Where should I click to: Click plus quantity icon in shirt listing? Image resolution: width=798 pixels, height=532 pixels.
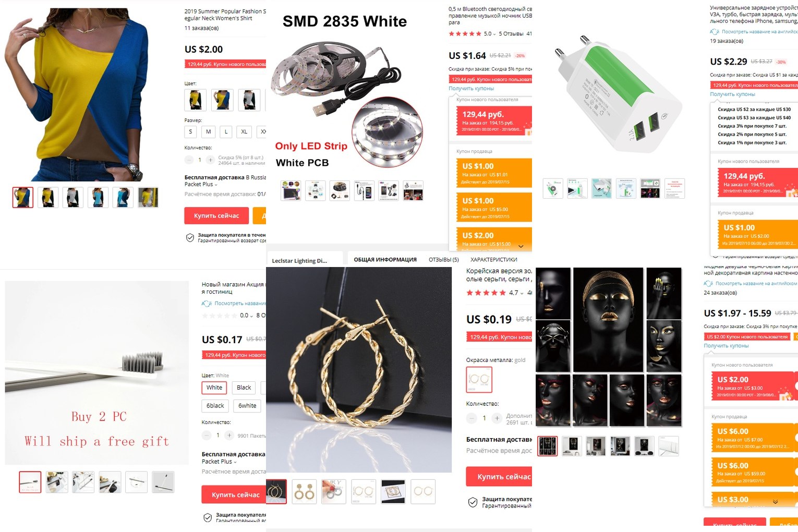(x=210, y=160)
